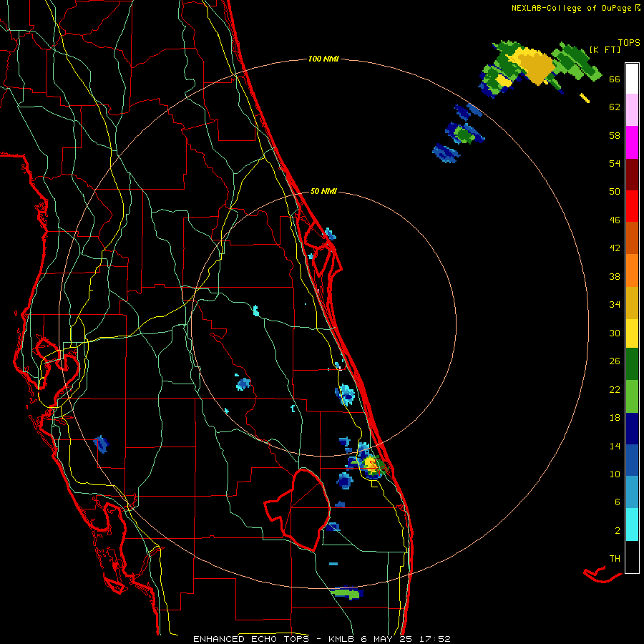The image size is (644, 644).
Task: Click the "26" legend value
Action: [x=615, y=361]
